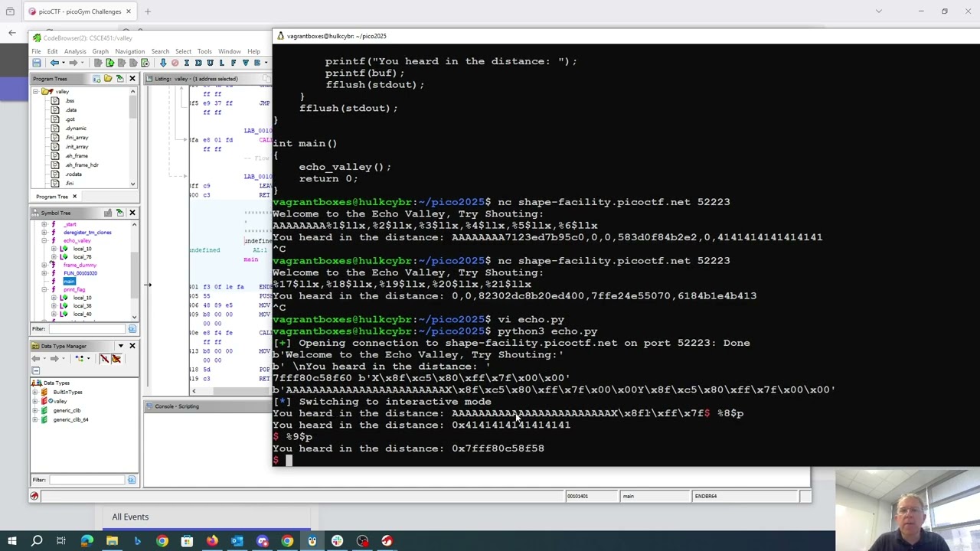
Task: Open a new browser tab with plus
Action: pos(148,11)
